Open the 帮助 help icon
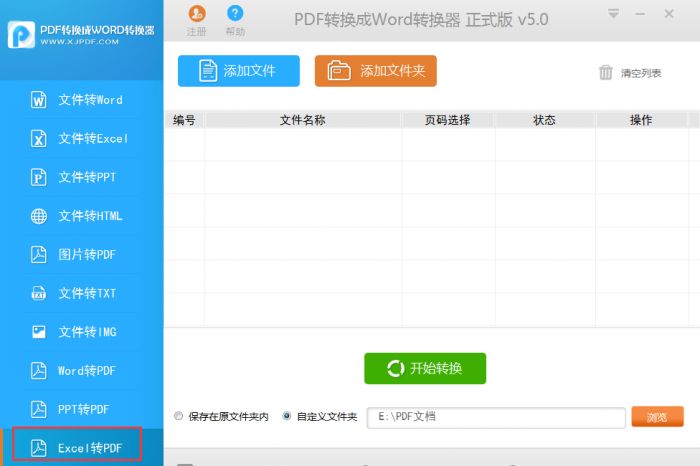Image resolution: width=700 pixels, height=466 pixels. tap(235, 13)
